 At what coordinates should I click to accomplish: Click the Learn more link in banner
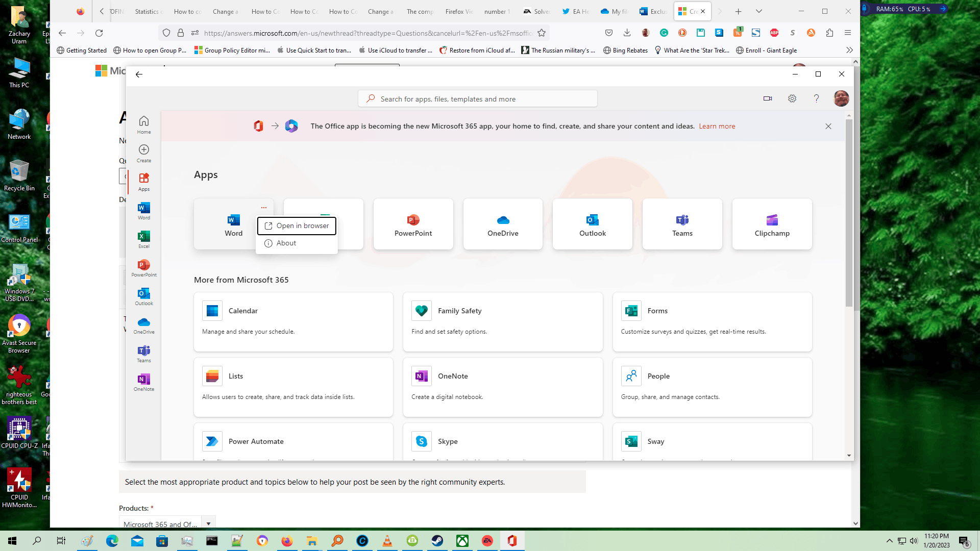(717, 126)
